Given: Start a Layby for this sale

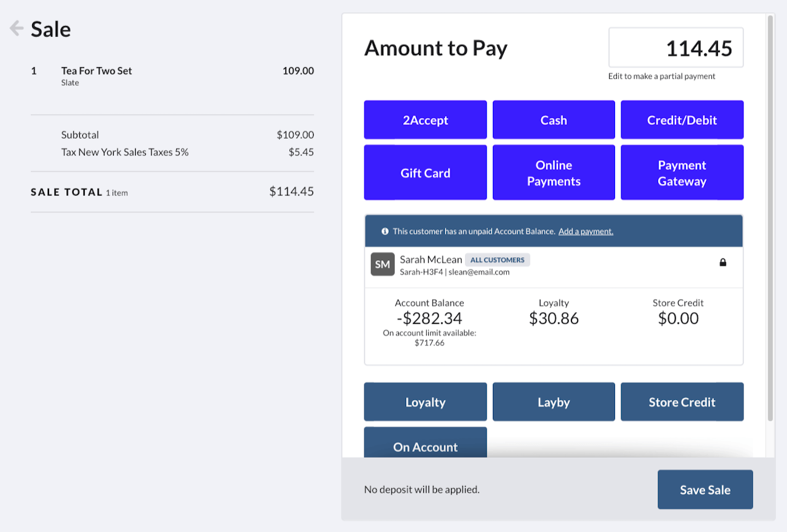Looking at the screenshot, I should tap(553, 401).
